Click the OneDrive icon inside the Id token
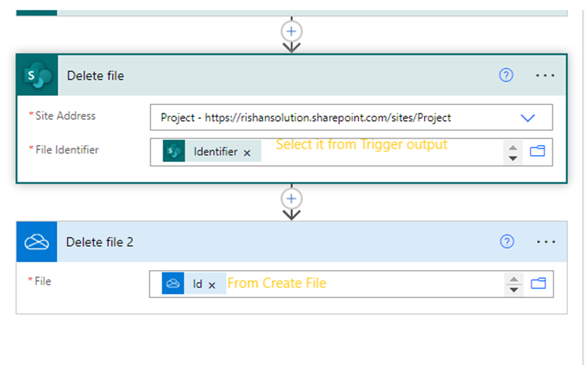This screenshot has width=588, height=365. click(173, 283)
